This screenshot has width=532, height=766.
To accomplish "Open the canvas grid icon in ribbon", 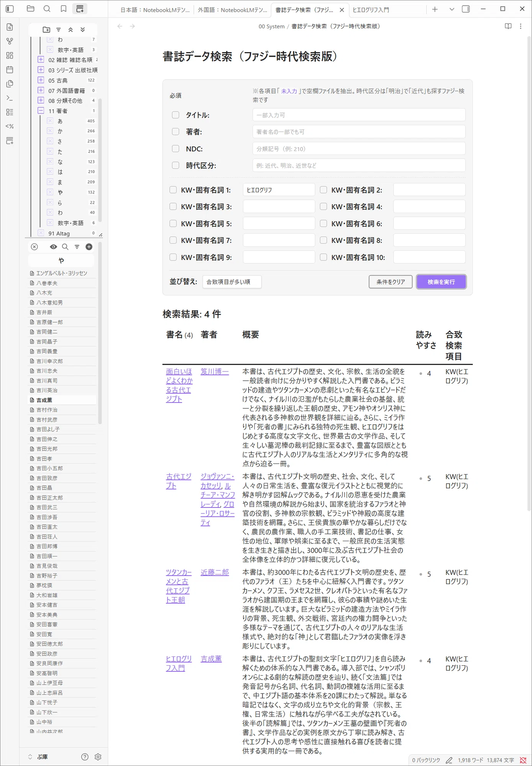I will [10, 55].
